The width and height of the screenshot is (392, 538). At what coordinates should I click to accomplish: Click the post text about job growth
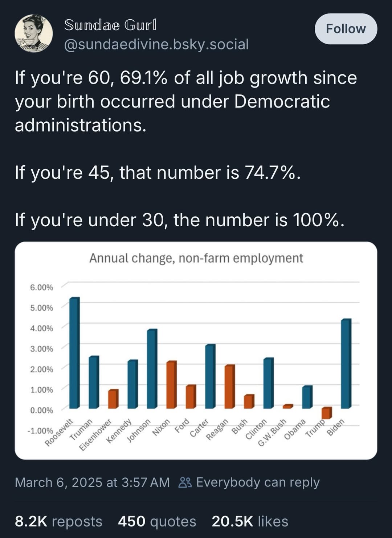[x=186, y=101]
